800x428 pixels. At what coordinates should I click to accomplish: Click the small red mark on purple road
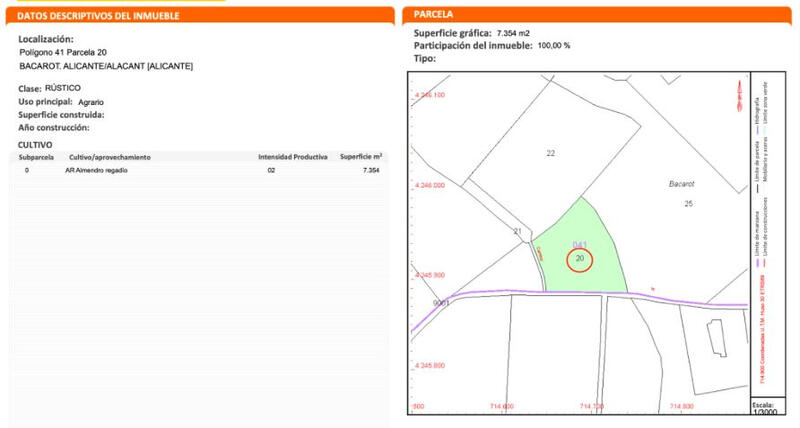tap(653, 289)
